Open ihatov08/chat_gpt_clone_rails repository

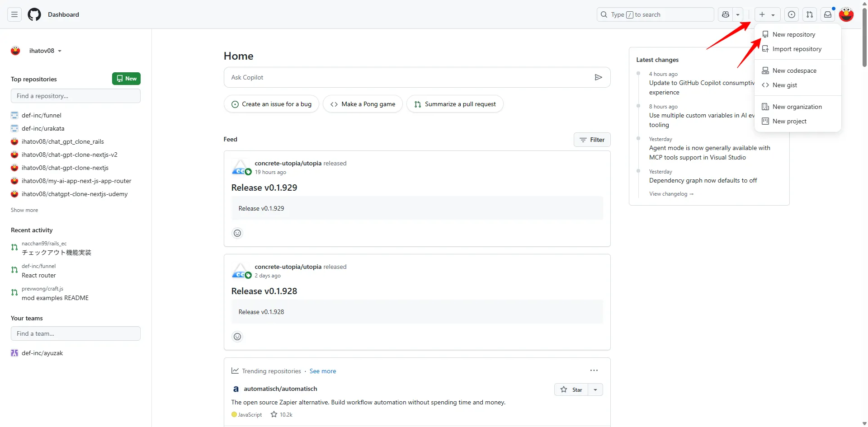[x=63, y=141]
